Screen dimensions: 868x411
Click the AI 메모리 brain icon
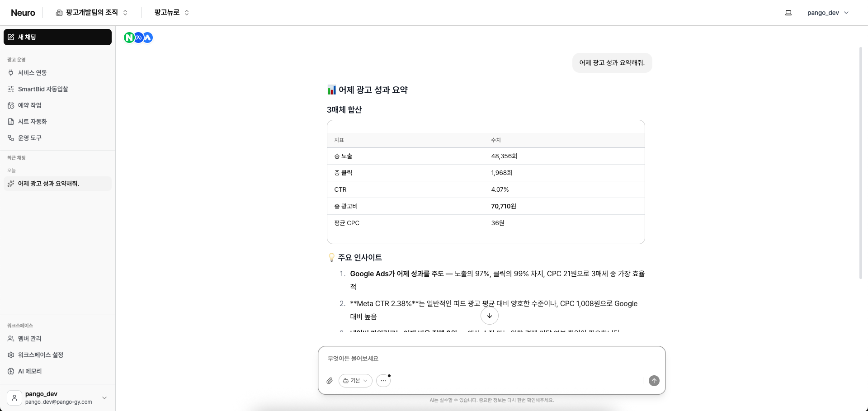[11, 371]
